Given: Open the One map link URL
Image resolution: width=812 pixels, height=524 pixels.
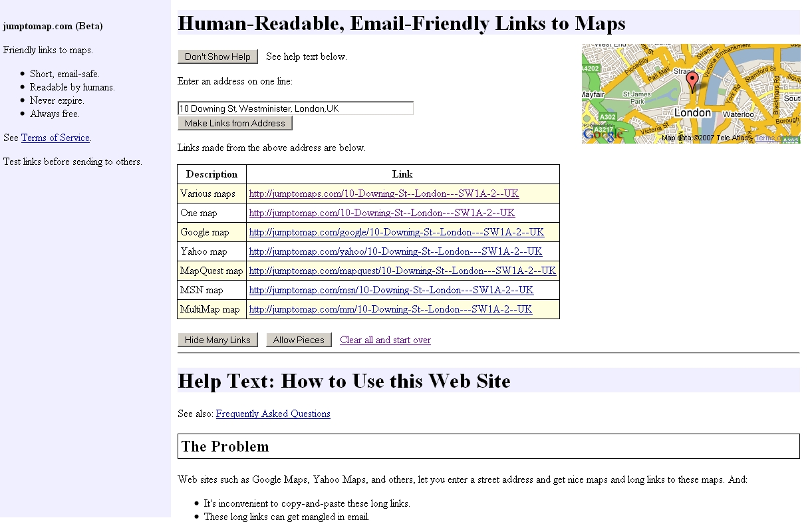Looking at the screenshot, I should coord(382,213).
